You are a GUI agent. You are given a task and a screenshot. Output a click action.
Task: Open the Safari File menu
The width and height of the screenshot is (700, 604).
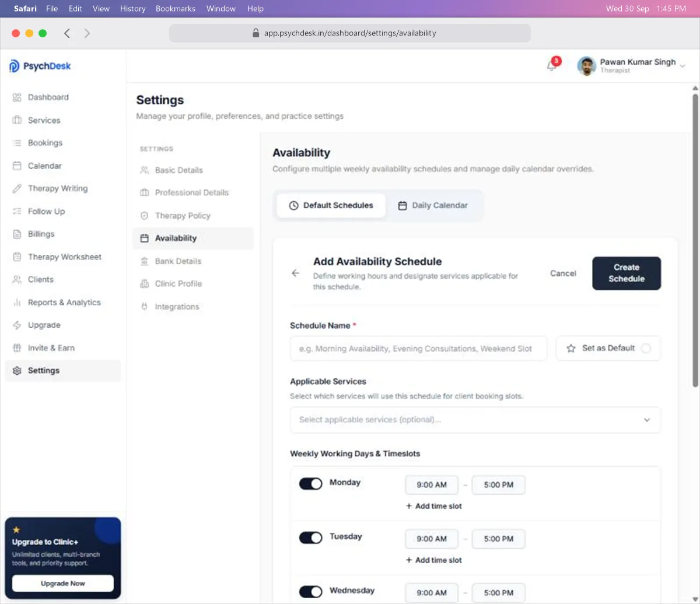tap(52, 9)
